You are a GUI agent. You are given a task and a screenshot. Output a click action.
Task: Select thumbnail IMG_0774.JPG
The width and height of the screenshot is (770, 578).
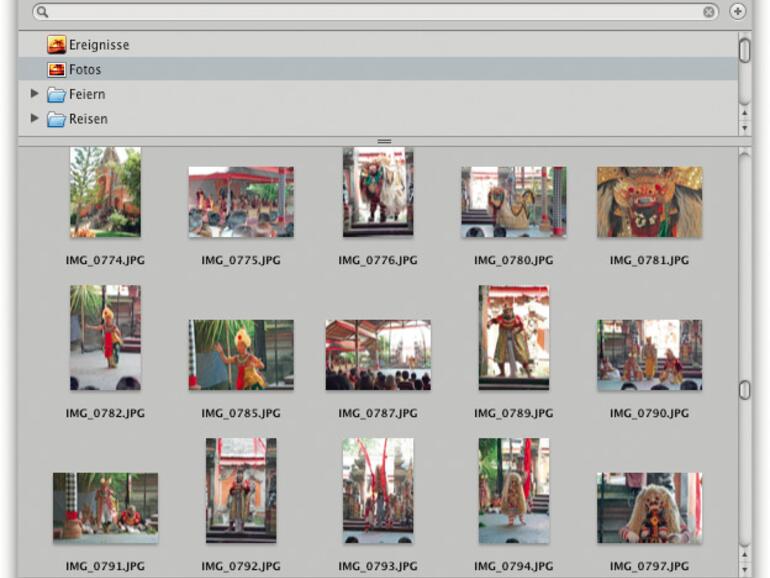105,192
